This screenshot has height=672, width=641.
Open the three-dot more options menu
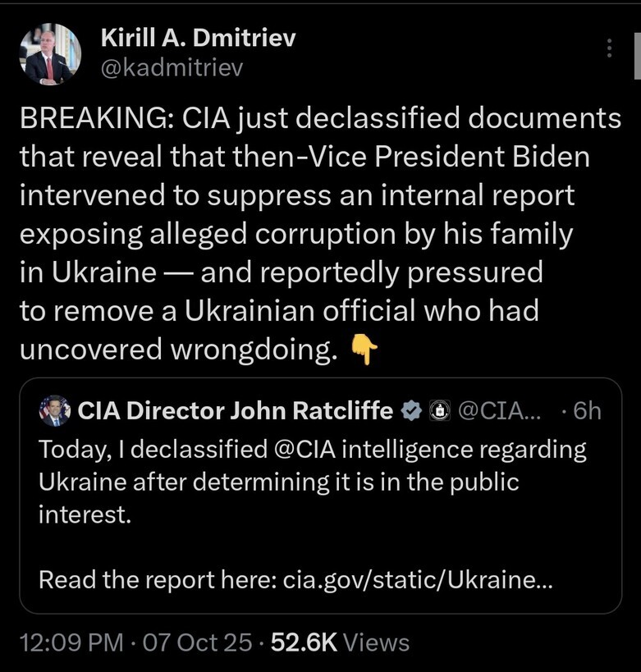[x=609, y=48]
